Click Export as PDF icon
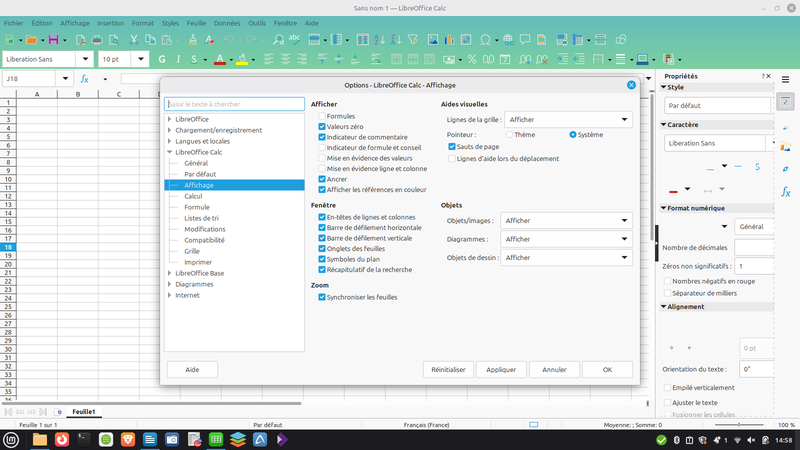This screenshot has height=450, width=800. click(80, 39)
